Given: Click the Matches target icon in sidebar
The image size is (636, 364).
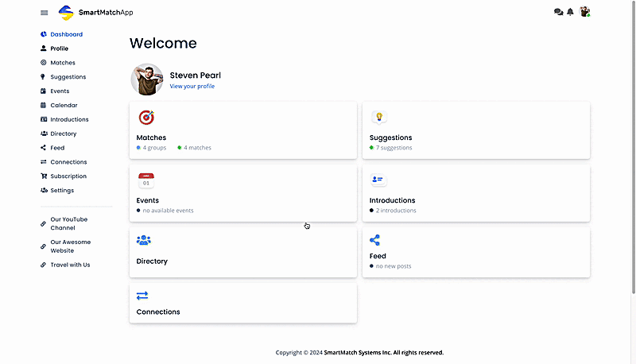Looking at the screenshot, I should point(44,63).
